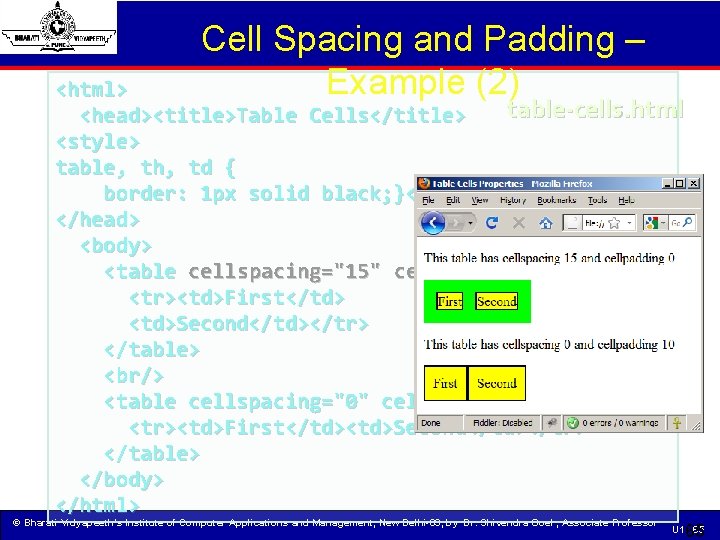Maximize the Firefox window
Image resolution: width=720 pixels, height=540 pixels.
pos(680,184)
